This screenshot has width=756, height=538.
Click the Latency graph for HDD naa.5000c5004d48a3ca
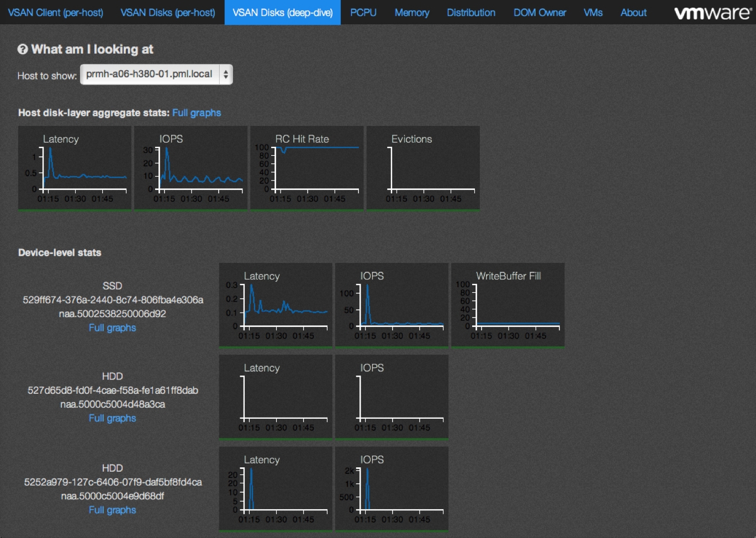point(276,397)
